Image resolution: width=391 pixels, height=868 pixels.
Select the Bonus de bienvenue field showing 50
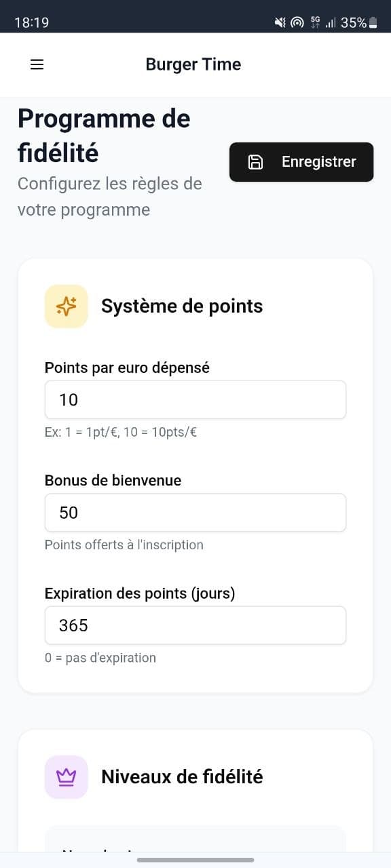195,513
